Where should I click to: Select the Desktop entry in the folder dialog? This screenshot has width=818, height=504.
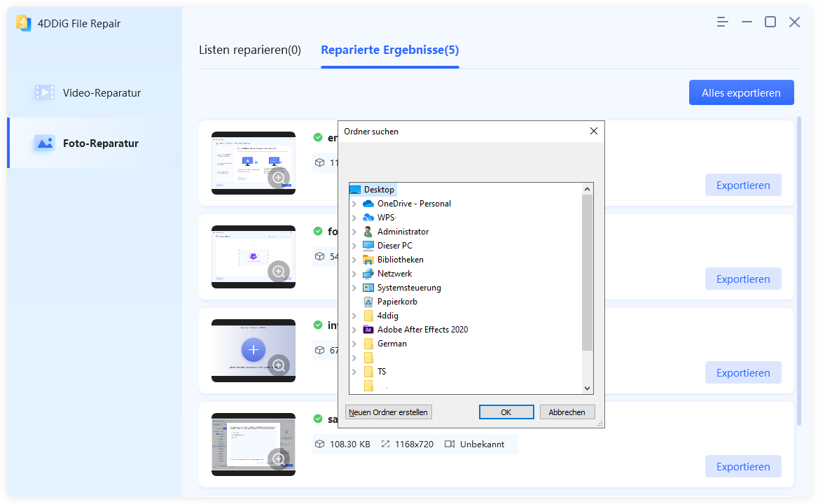(378, 189)
